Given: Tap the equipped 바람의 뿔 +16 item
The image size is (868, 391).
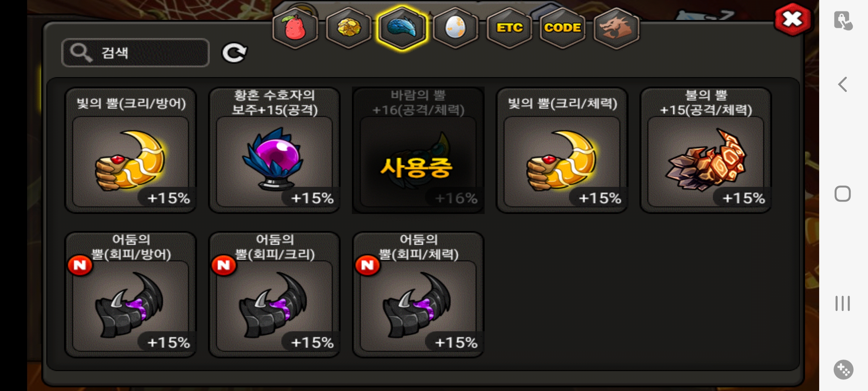Looking at the screenshot, I should click(418, 150).
